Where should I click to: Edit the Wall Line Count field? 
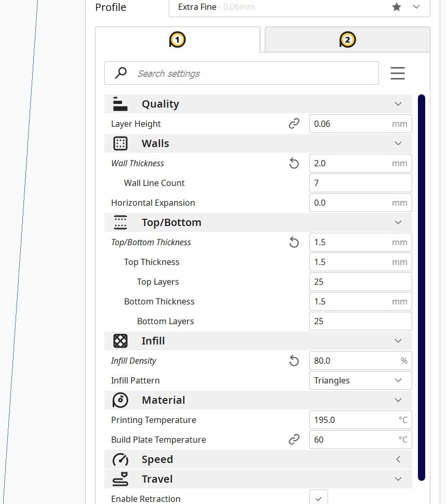[x=361, y=183]
